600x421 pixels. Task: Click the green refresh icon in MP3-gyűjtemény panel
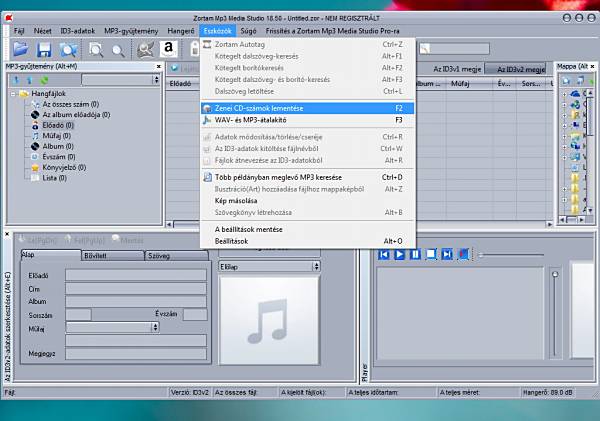pos(44,80)
